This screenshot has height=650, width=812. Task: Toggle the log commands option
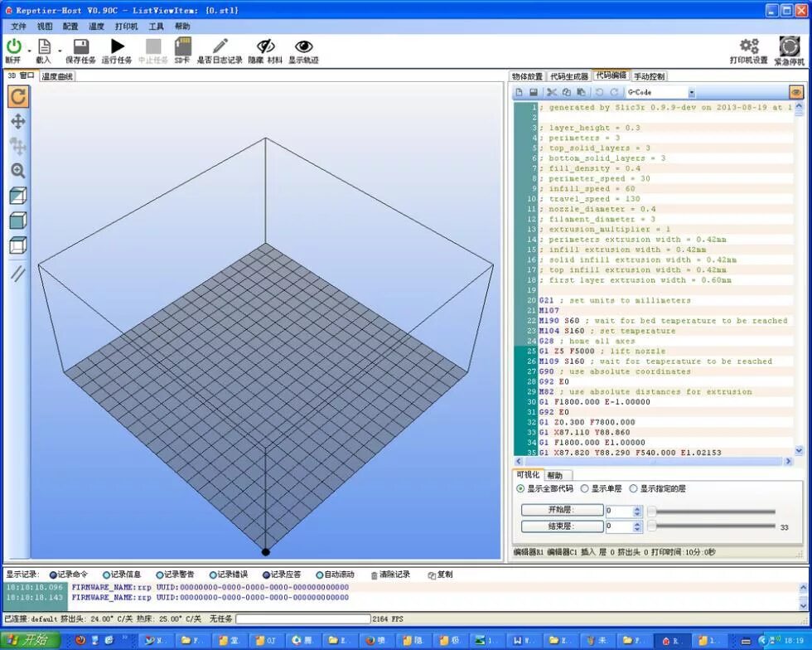click(53, 575)
